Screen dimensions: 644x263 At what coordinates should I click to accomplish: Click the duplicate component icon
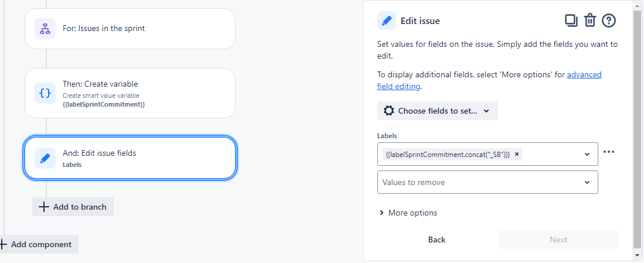point(571,21)
